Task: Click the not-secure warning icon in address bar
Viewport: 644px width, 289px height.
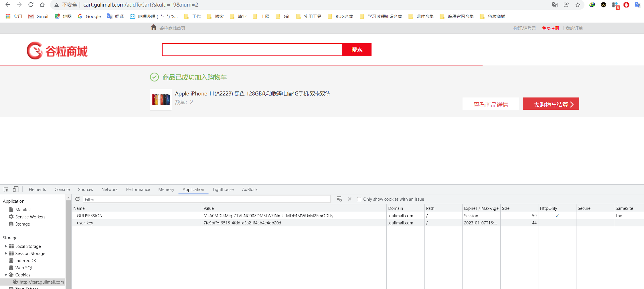Action: point(57,5)
